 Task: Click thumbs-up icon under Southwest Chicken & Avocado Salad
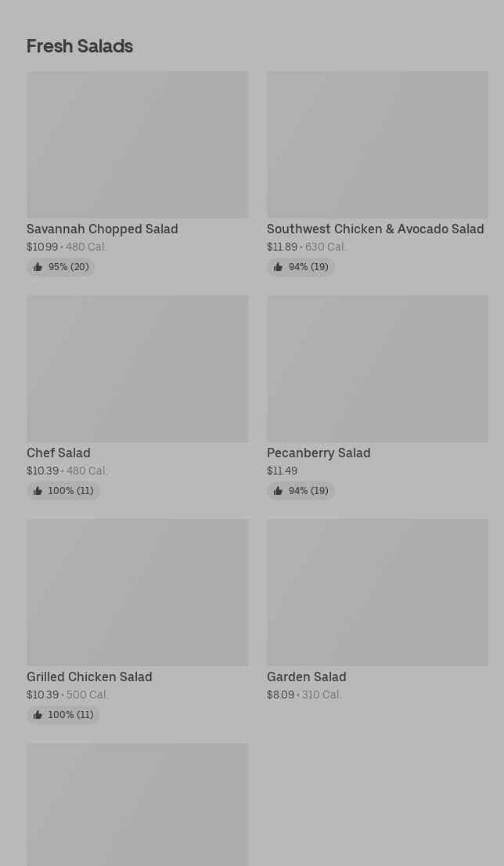pyautogui.click(x=278, y=267)
